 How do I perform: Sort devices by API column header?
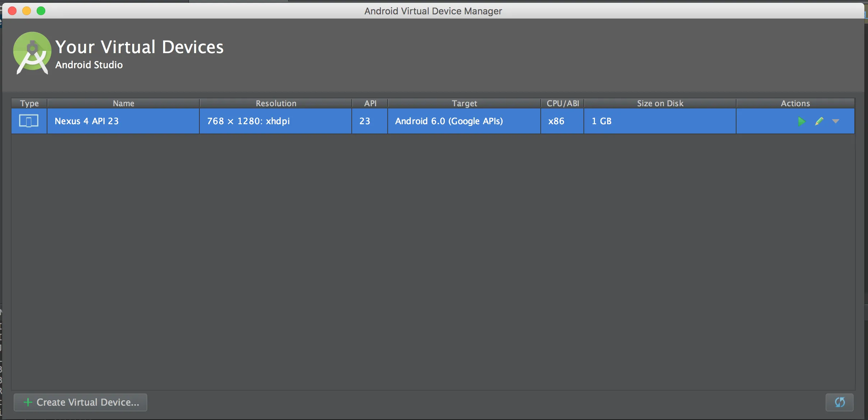pyautogui.click(x=370, y=103)
